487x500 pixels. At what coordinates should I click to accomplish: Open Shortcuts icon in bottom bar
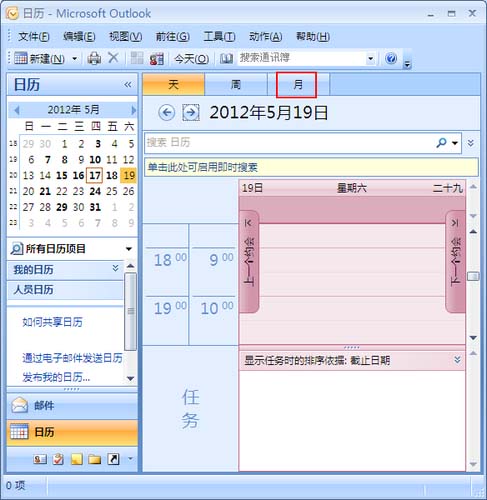point(113,459)
